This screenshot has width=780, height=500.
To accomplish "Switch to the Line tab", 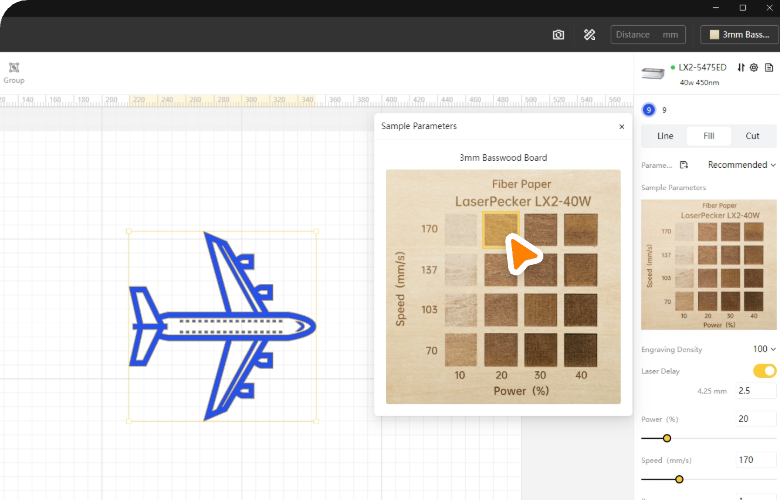I will coord(665,136).
